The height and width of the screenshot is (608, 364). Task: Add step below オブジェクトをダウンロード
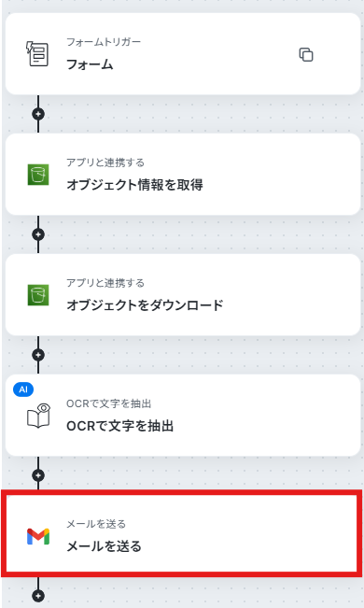pos(38,355)
